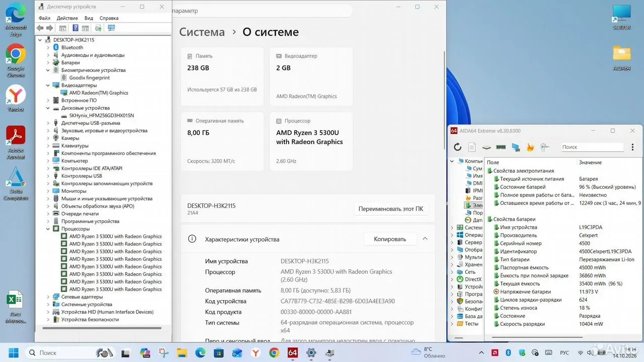Click AIDA64 Поиск search field
This screenshot has height=362, width=644.
coord(593,147)
